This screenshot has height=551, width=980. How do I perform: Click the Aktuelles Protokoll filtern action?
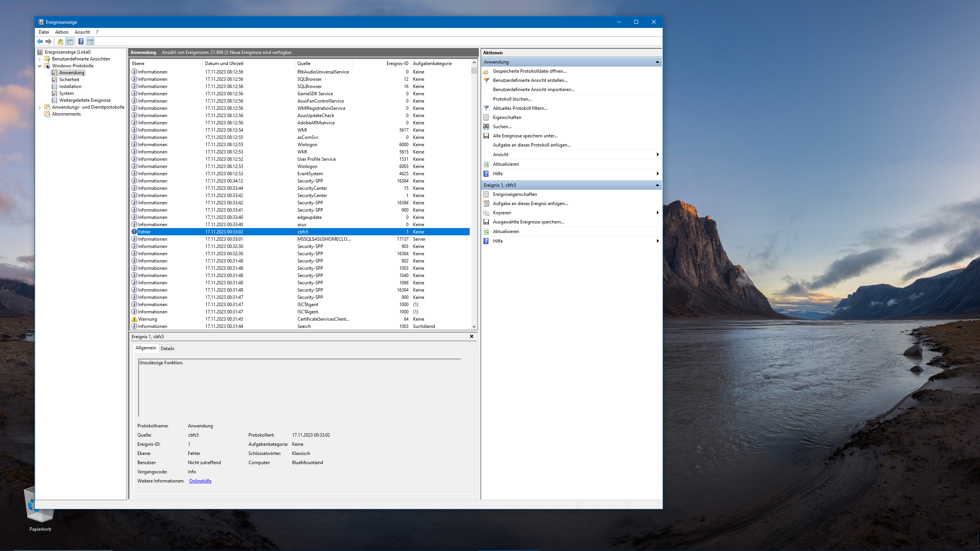(x=520, y=108)
